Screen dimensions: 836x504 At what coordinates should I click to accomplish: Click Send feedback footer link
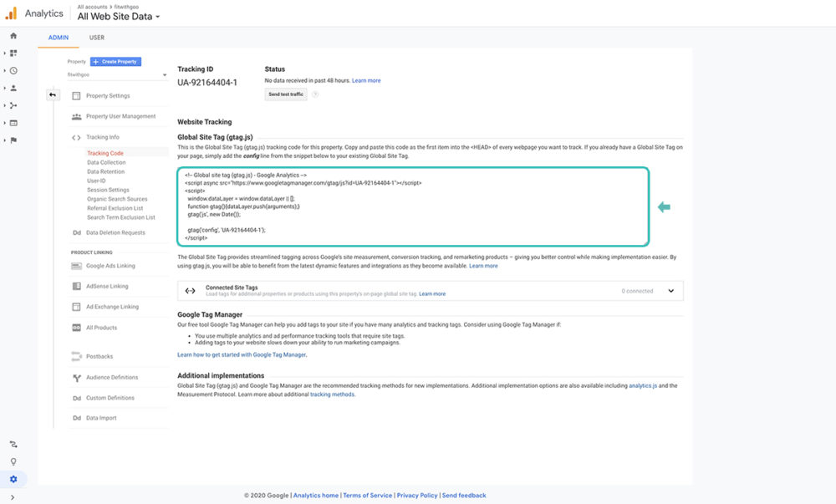pyautogui.click(x=464, y=496)
